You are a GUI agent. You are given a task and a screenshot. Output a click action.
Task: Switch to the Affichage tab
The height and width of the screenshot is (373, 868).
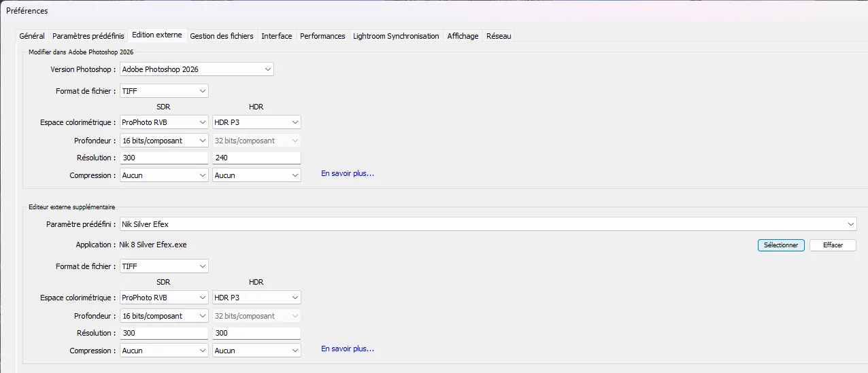click(463, 36)
